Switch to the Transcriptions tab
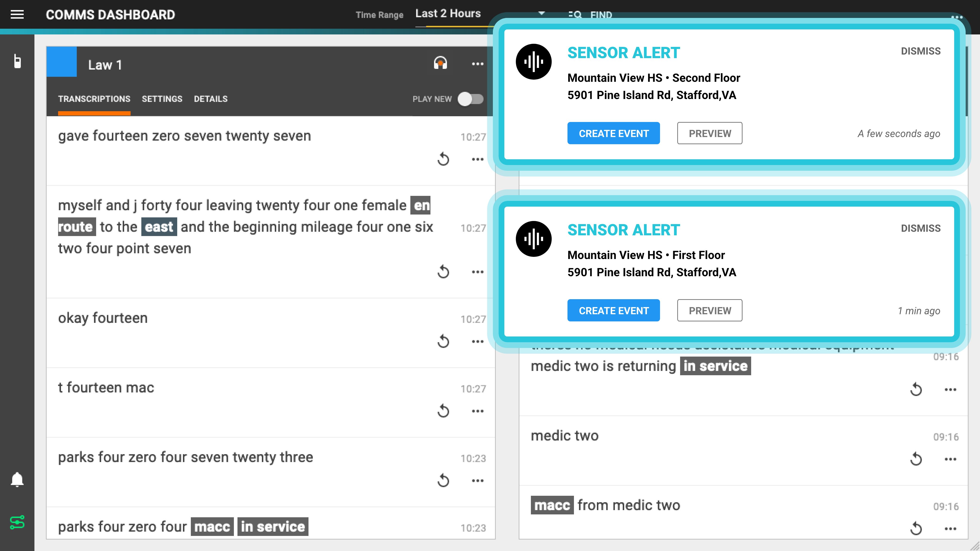 (94, 99)
